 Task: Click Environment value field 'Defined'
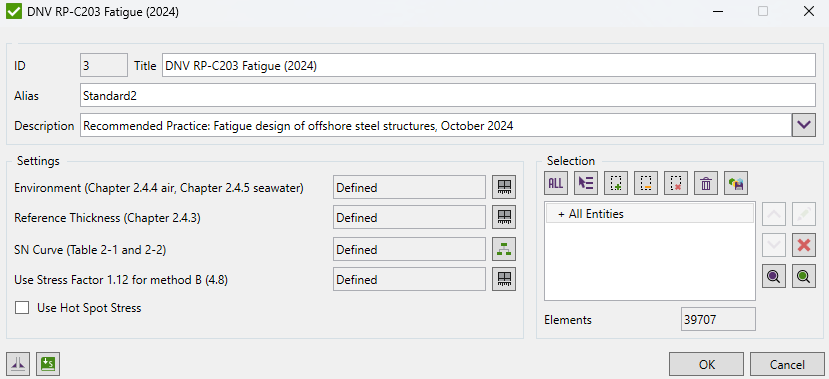409,187
